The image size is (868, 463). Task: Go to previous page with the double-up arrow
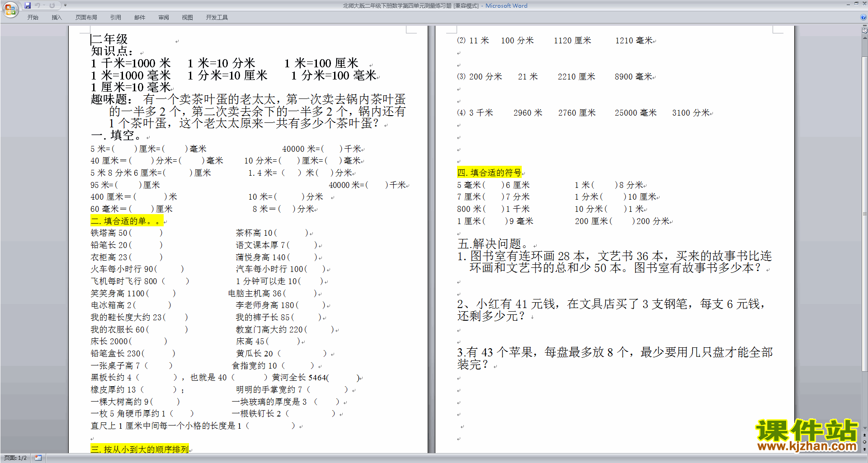pos(865,435)
